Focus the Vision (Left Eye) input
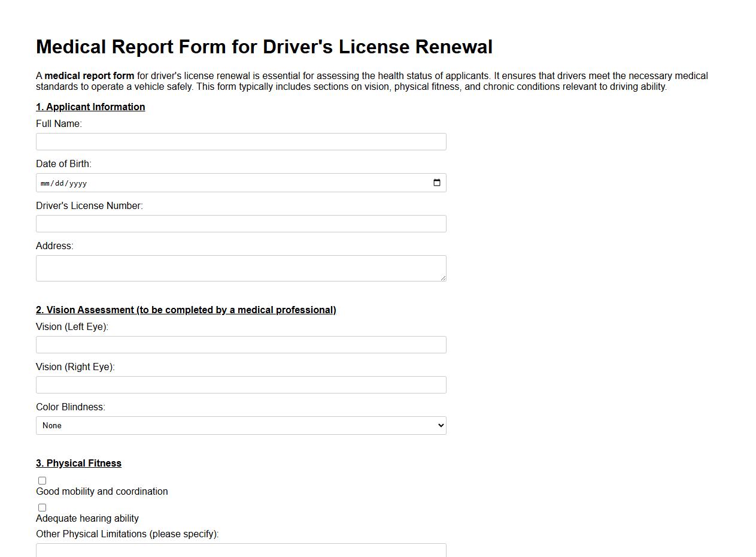The width and height of the screenshot is (756, 557). [x=241, y=344]
